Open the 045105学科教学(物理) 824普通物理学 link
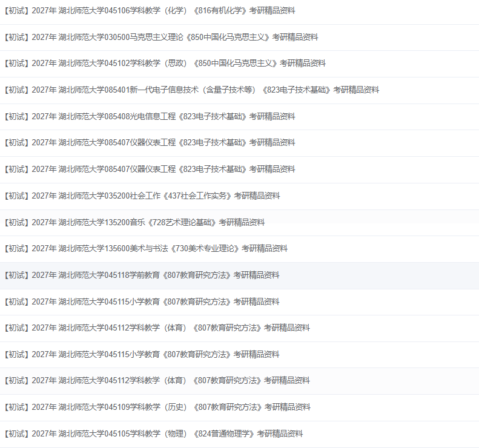 pos(154,433)
